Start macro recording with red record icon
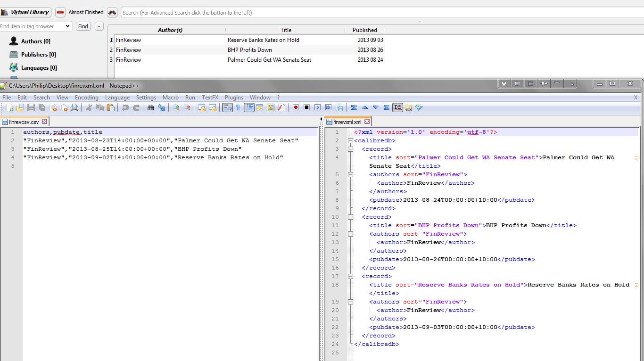 [x=296, y=108]
